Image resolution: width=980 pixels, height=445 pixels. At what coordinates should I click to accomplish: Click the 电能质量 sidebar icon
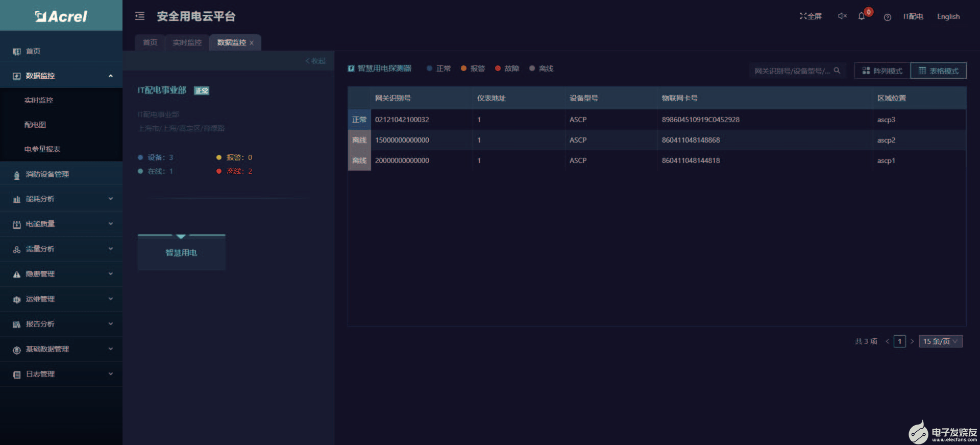tap(16, 224)
